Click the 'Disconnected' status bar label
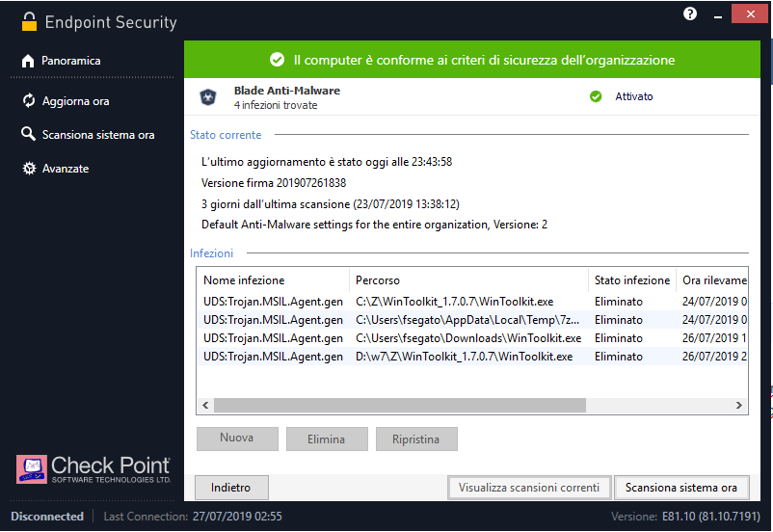Viewport: 773px width, 532px height. [47, 517]
